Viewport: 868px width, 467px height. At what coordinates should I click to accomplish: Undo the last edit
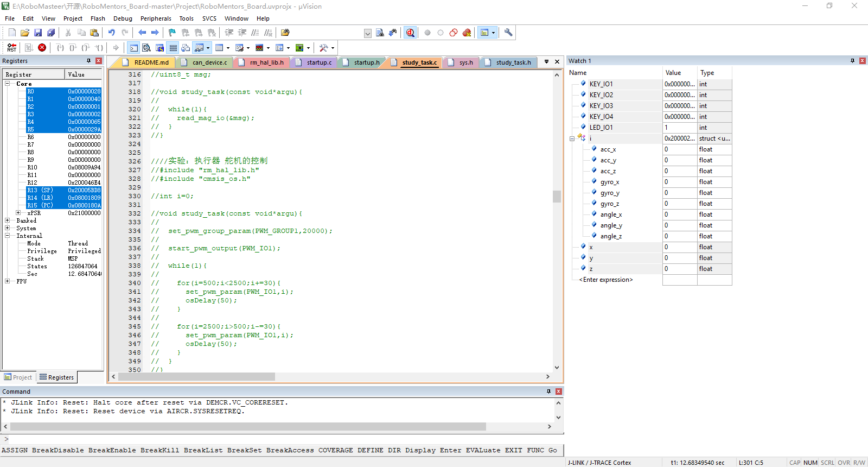111,33
